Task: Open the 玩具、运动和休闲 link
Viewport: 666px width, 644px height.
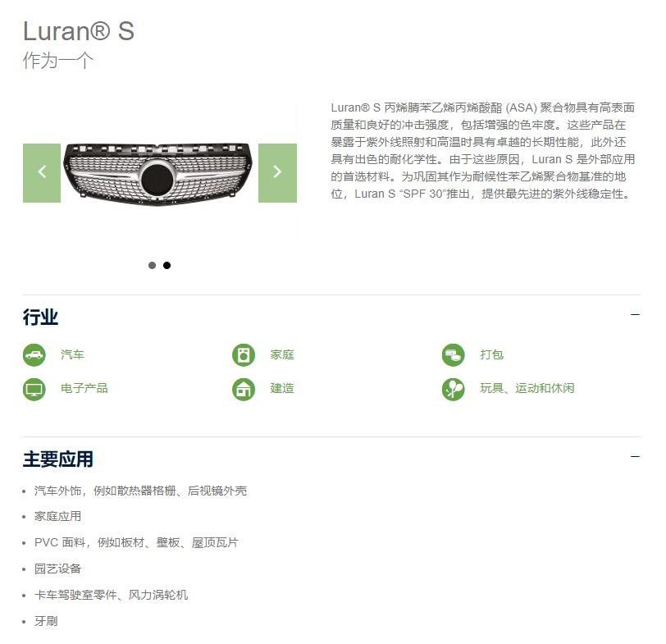Action: pos(527,388)
